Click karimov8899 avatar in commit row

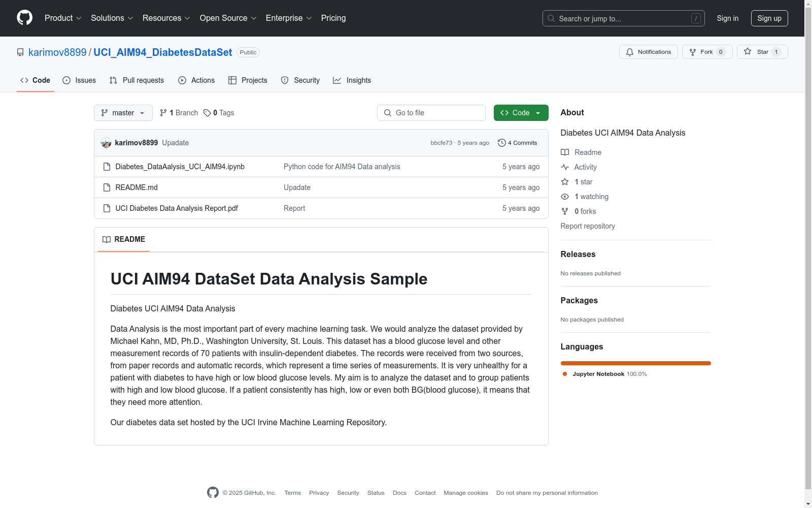pos(106,143)
